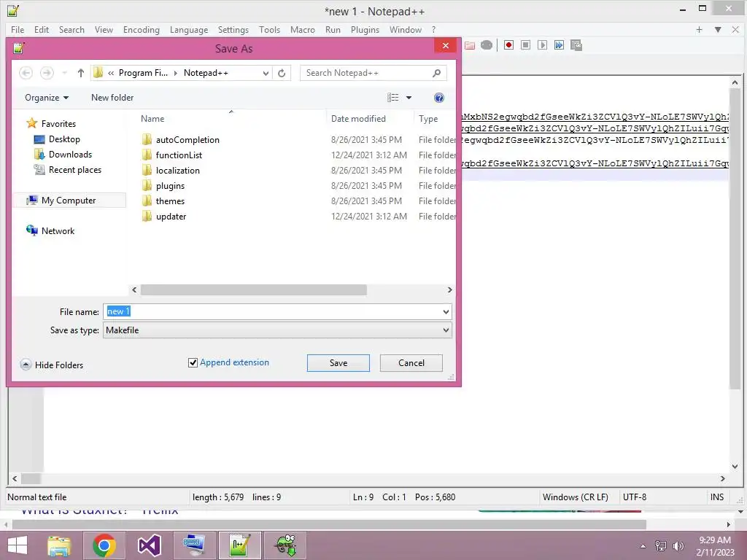Expand the view options dropdown arrow

(409, 98)
